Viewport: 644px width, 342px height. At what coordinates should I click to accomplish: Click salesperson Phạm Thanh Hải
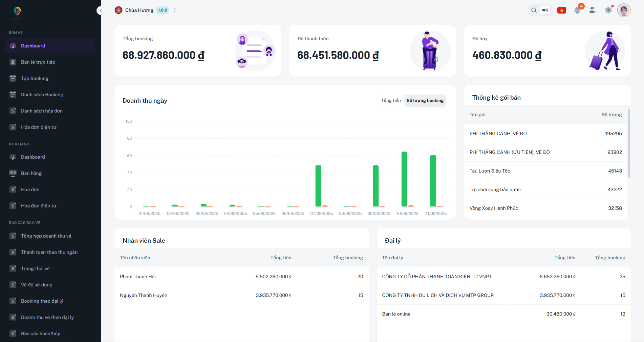138,277
